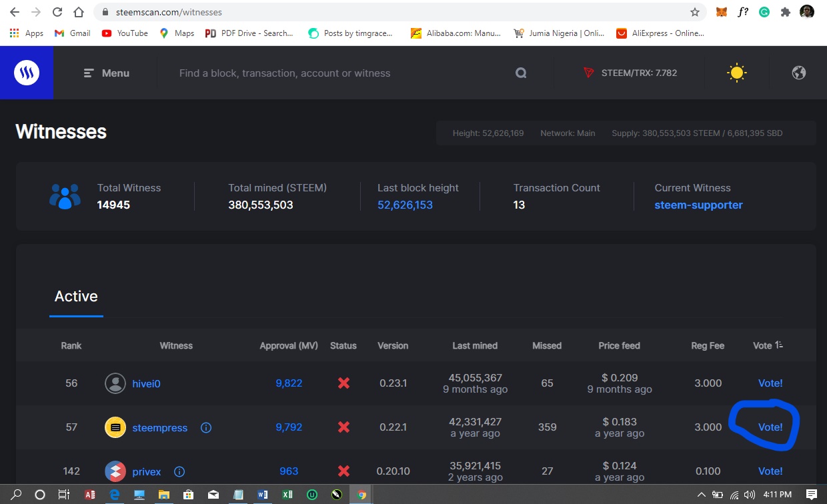Open Excel from taskbar
The image size is (827, 504).
click(287, 495)
